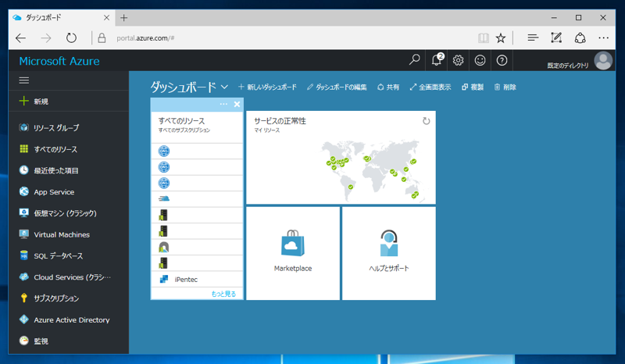Select the second DNS resource row
The height and width of the screenshot is (364, 625).
197,167
